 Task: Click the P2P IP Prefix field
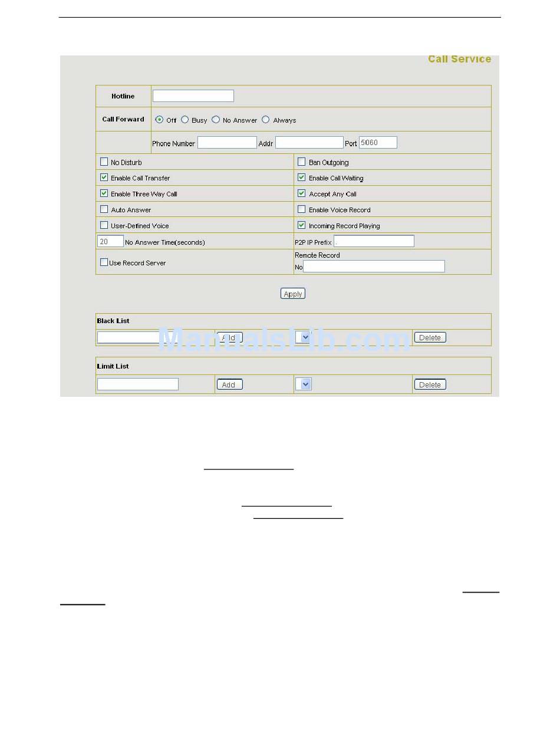(374, 241)
